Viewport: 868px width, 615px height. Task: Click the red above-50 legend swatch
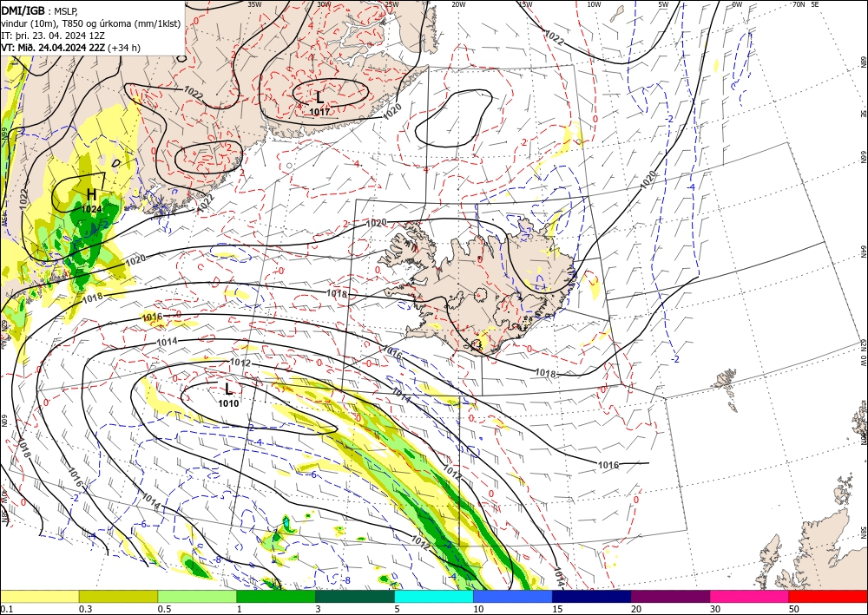point(828,596)
